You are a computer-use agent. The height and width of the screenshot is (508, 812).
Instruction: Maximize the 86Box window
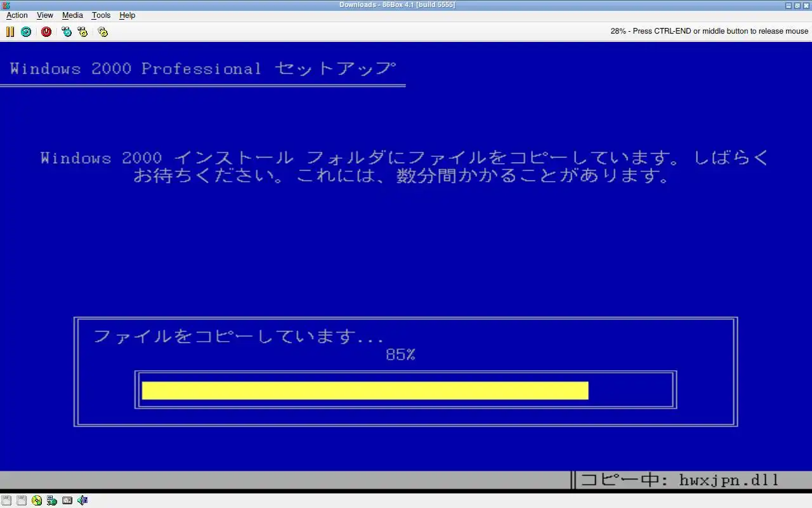pos(797,5)
